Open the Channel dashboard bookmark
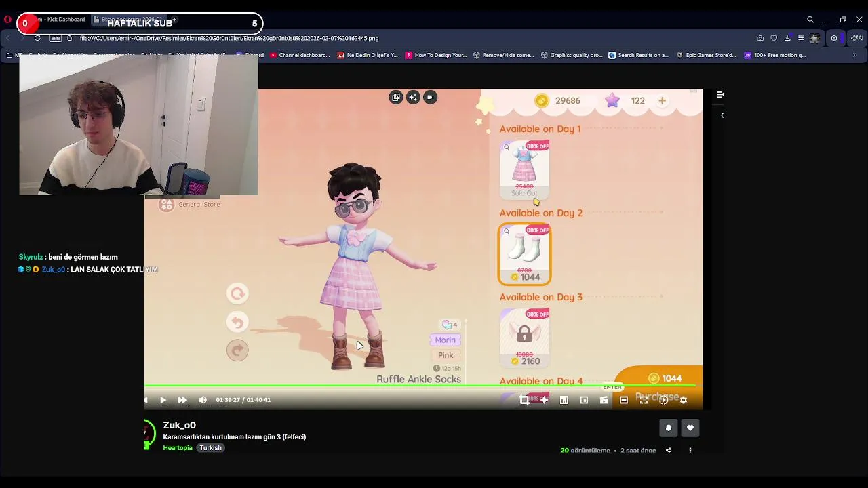This screenshot has height=488, width=868. tap(299, 55)
